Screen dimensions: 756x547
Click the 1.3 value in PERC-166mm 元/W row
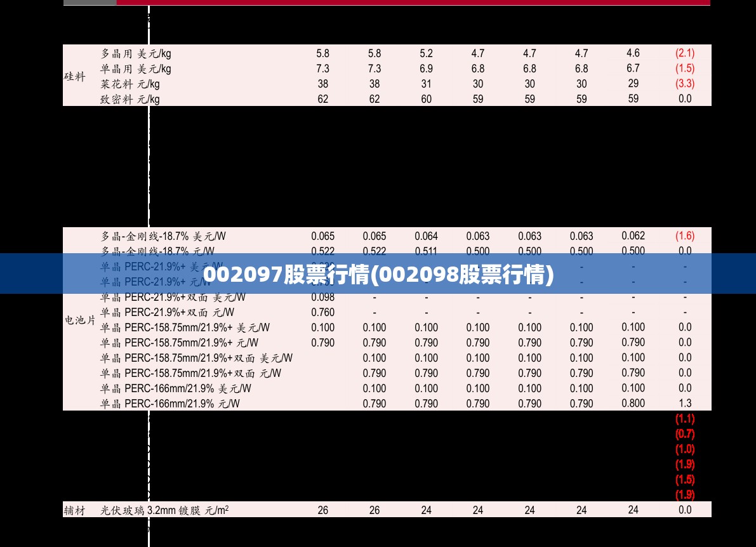tap(685, 404)
